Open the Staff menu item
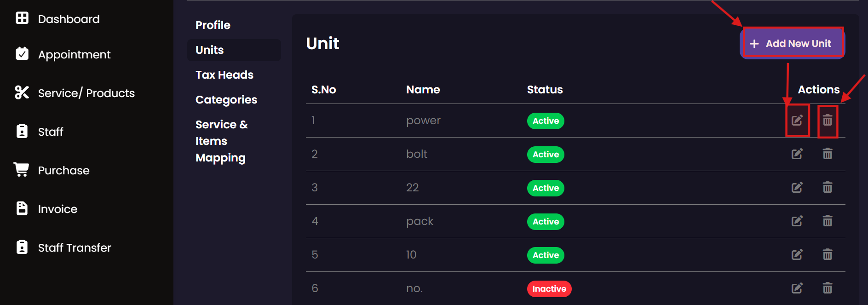 (x=51, y=132)
